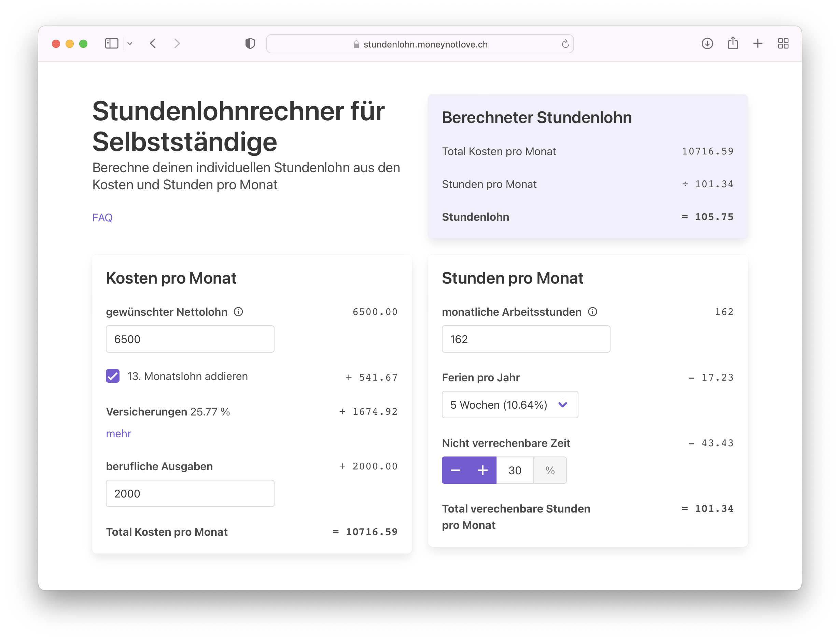Open a new tab

758,43
